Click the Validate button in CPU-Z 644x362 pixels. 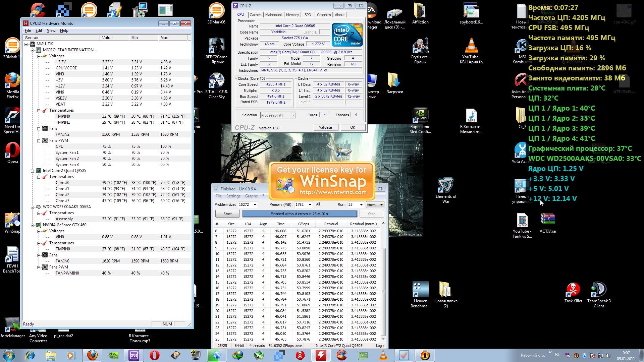(x=325, y=127)
